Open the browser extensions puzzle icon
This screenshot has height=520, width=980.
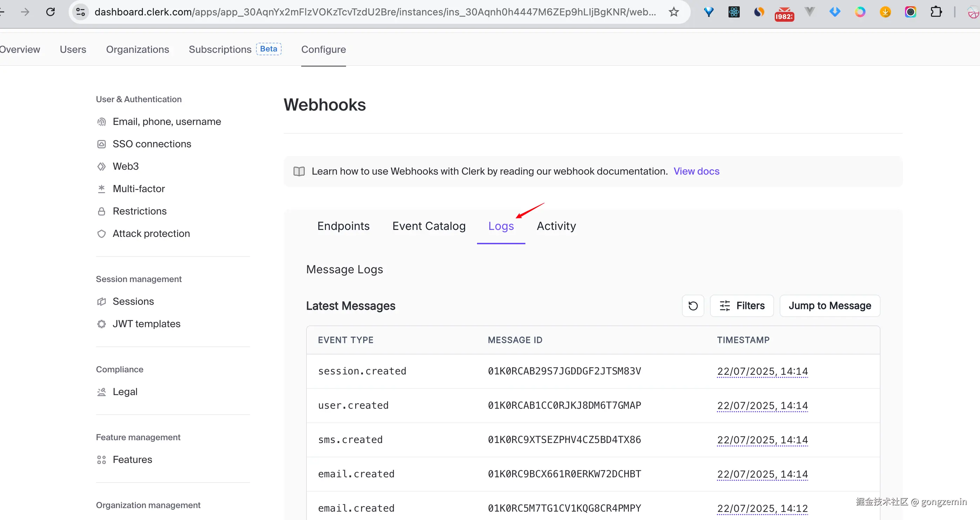point(936,12)
